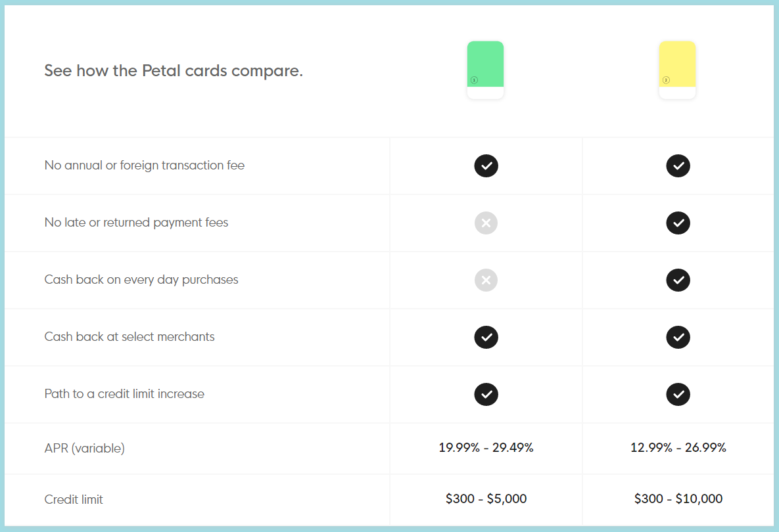Click Petal 1 gray X for late fees
This screenshot has width=779, height=532.
point(486,223)
